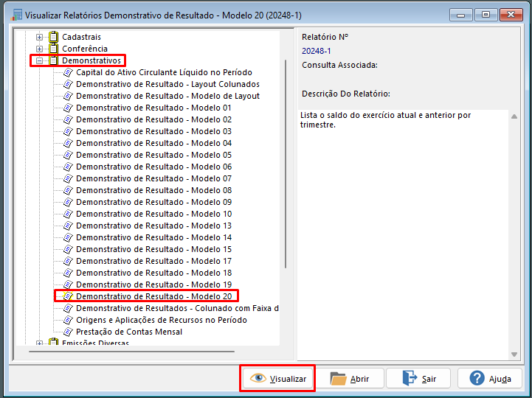Click report icon beside Modelo 01
532x398 pixels.
tap(68, 108)
